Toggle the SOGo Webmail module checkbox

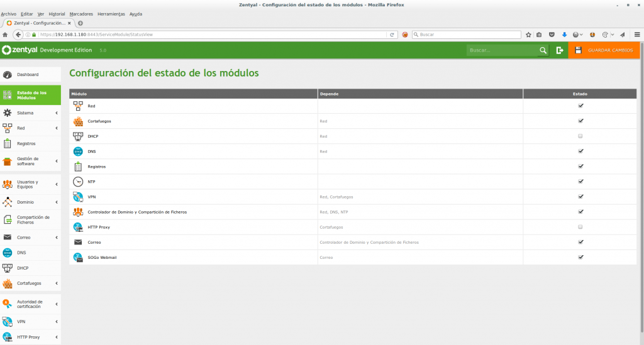(580, 257)
